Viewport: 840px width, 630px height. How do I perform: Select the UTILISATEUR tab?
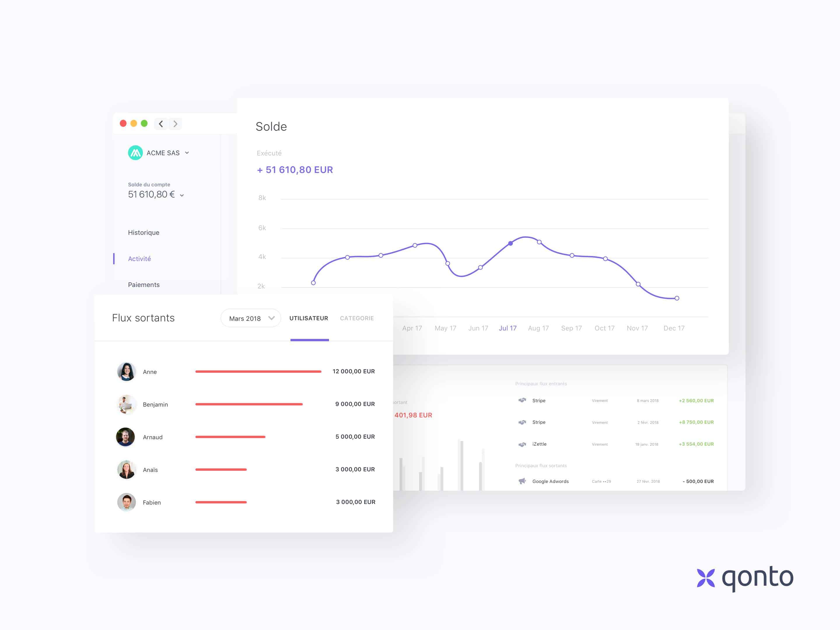click(309, 318)
